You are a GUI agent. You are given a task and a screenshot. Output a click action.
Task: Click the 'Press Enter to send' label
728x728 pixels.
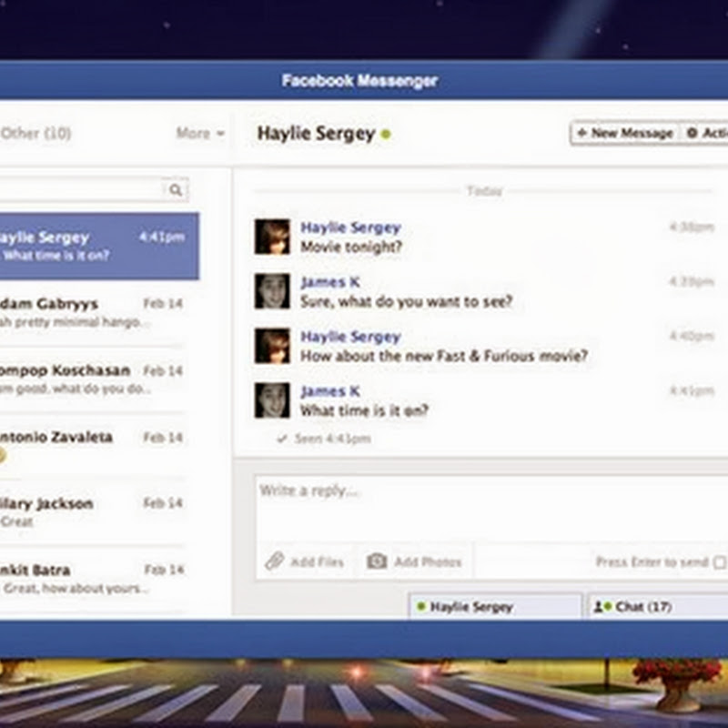[x=652, y=562]
